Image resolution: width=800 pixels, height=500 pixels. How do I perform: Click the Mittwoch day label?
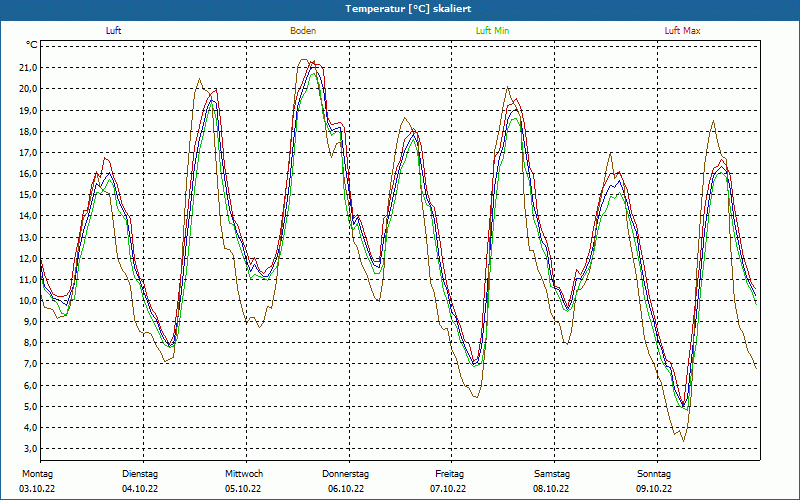(x=244, y=474)
